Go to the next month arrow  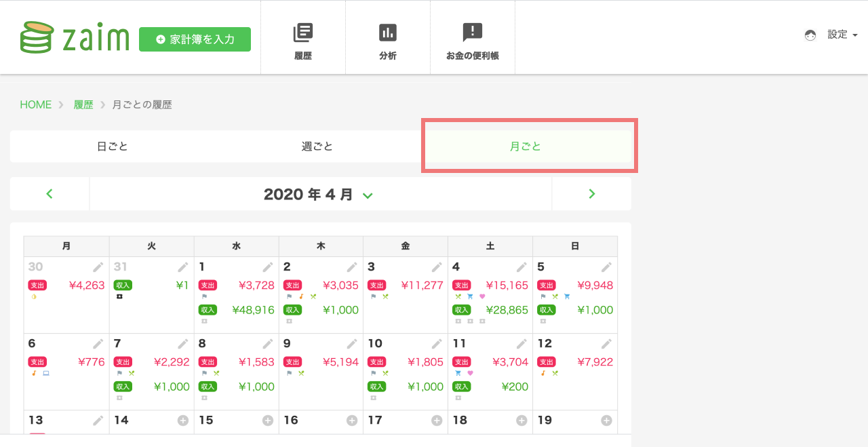(x=591, y=194)
